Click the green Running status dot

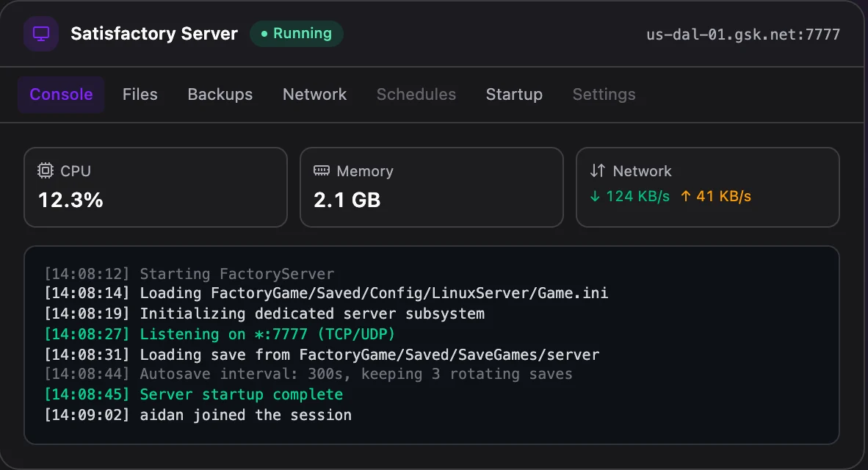[x=264, y=34]
